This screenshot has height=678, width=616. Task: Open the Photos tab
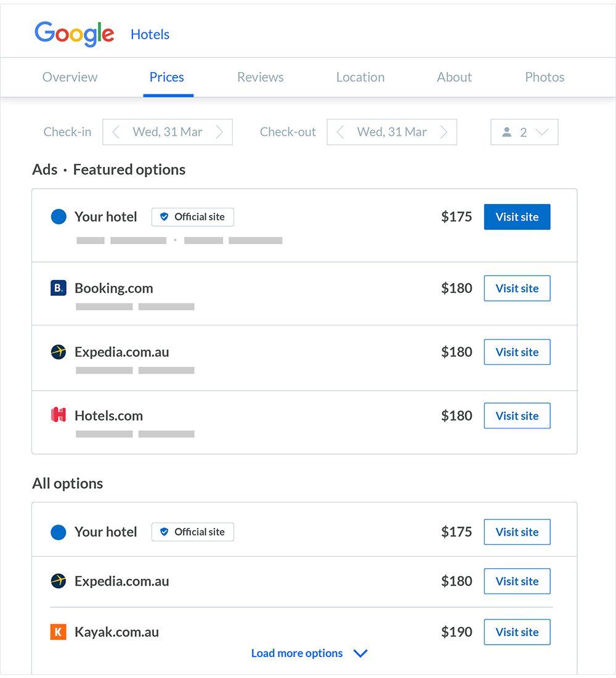tap(545, 77)
